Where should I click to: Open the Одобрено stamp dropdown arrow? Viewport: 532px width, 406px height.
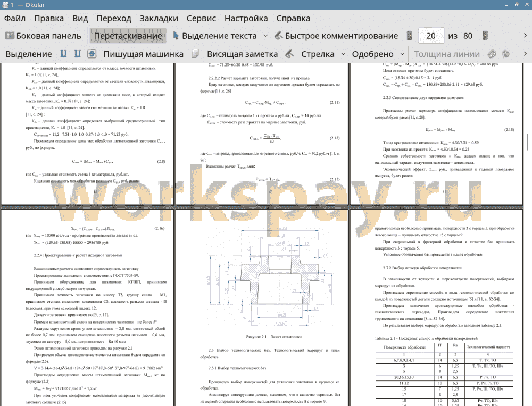pos(402,54)
